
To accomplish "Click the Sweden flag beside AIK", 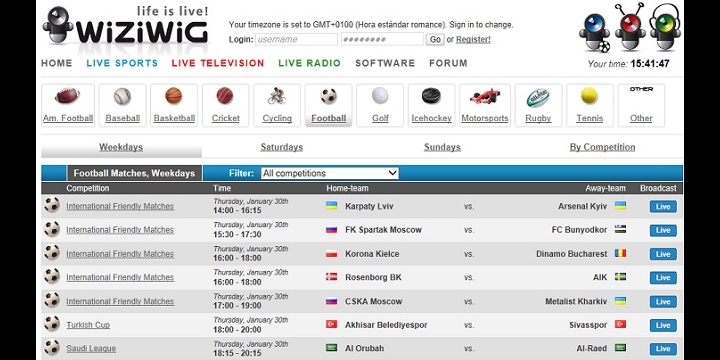I will click(620, 277).
